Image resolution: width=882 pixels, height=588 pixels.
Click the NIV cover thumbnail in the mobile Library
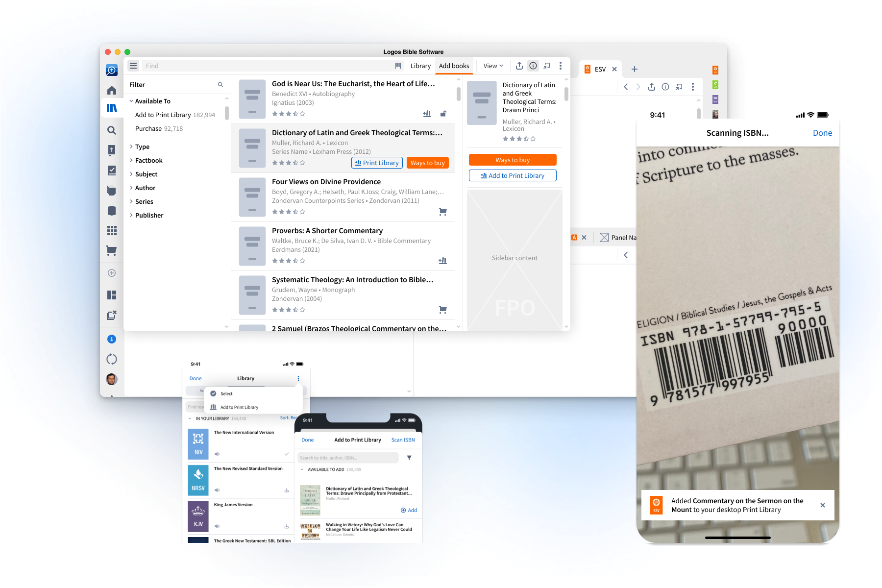pos(198,443)
